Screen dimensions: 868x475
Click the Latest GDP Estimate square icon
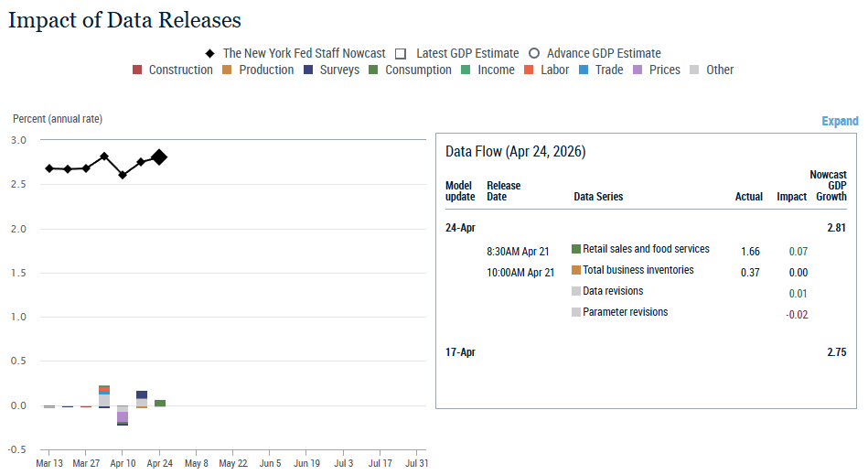coord(401,53)
